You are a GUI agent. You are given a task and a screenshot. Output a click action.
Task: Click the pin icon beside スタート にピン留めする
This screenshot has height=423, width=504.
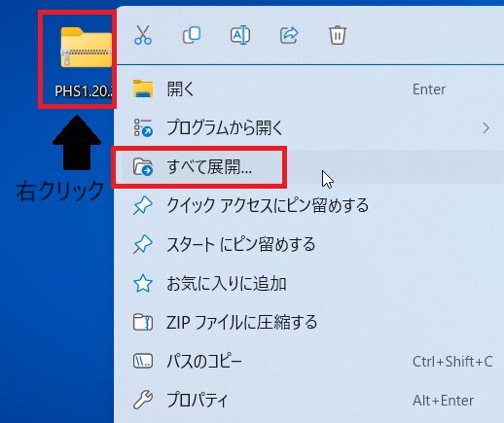click(143, 244)
